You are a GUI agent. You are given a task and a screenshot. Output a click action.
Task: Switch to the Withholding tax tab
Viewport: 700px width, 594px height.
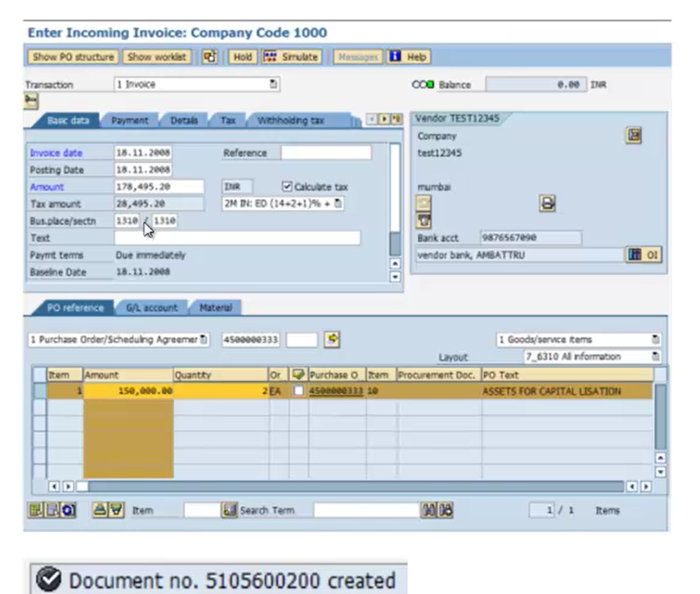(x=291, y=121)
